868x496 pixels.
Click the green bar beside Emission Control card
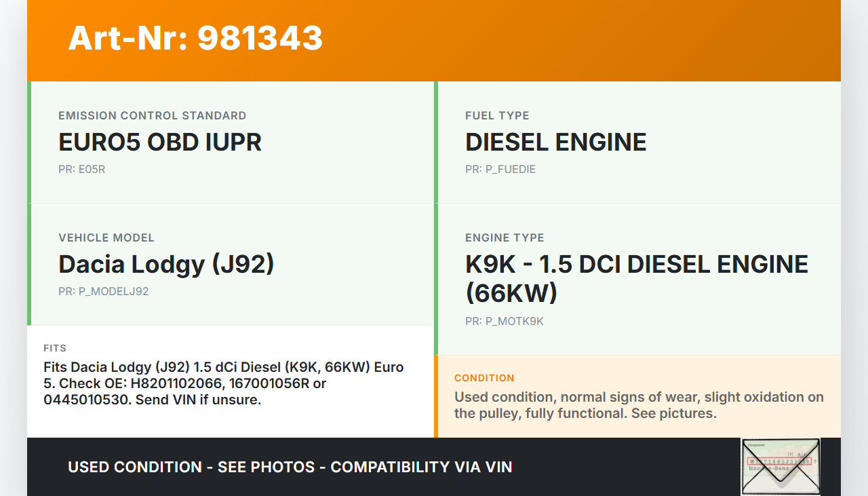[29, 142]
